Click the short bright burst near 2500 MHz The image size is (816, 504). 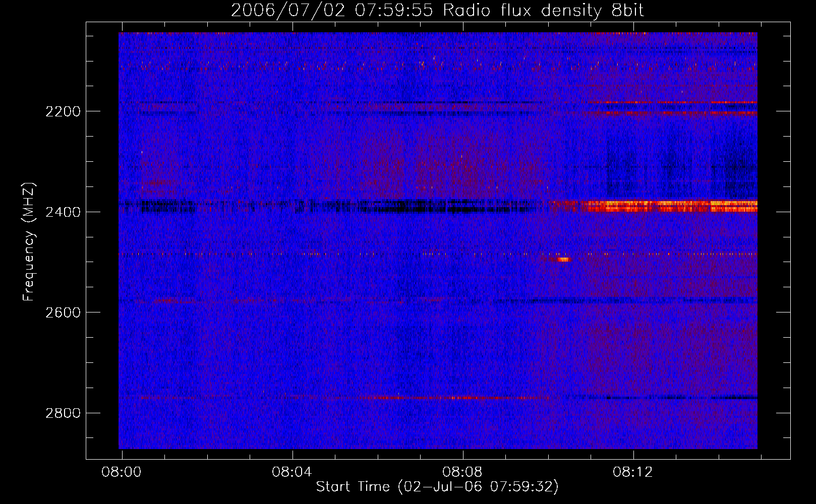[x=562, y=260]
